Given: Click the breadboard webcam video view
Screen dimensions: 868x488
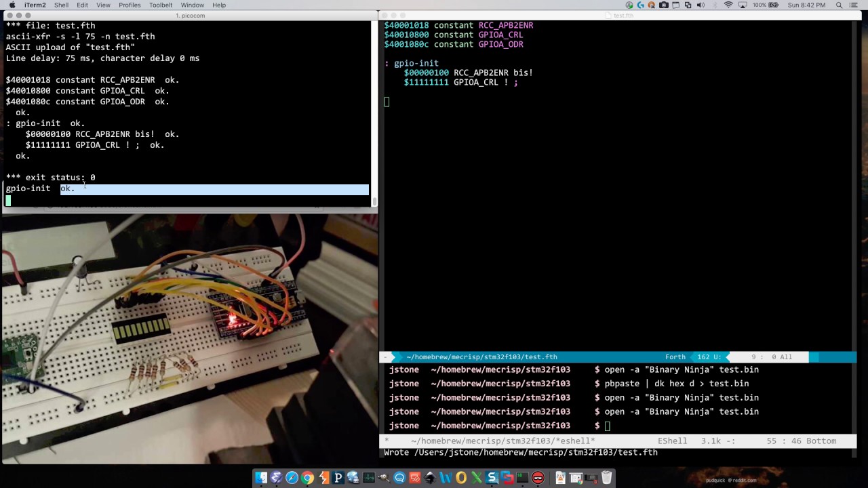Looking at the screenshot, I should (x=190, y=339).
